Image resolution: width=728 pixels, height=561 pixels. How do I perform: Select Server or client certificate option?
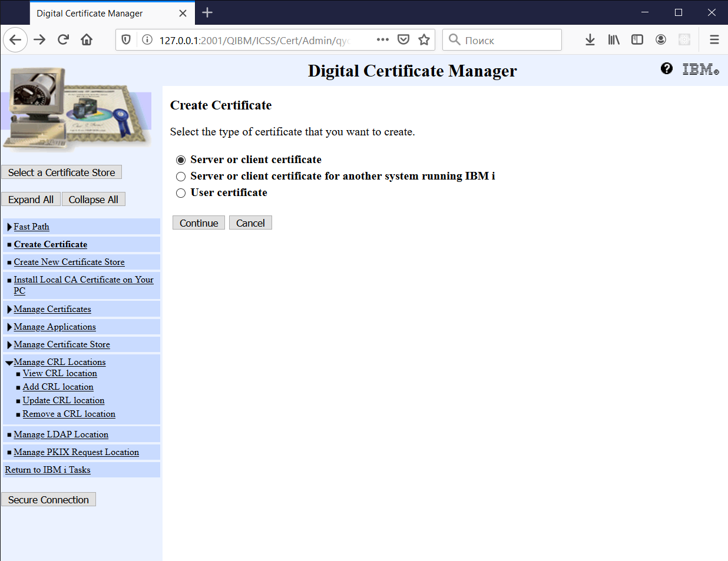181,160
